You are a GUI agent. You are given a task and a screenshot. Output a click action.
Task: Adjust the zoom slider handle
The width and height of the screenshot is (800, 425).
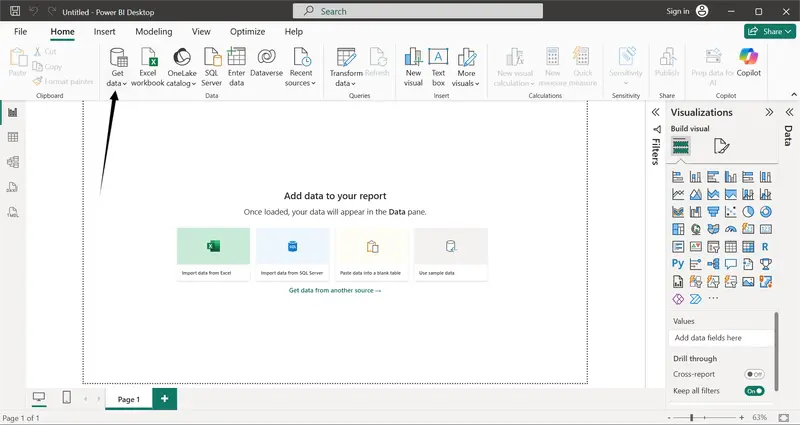click(x=692, y=417)
